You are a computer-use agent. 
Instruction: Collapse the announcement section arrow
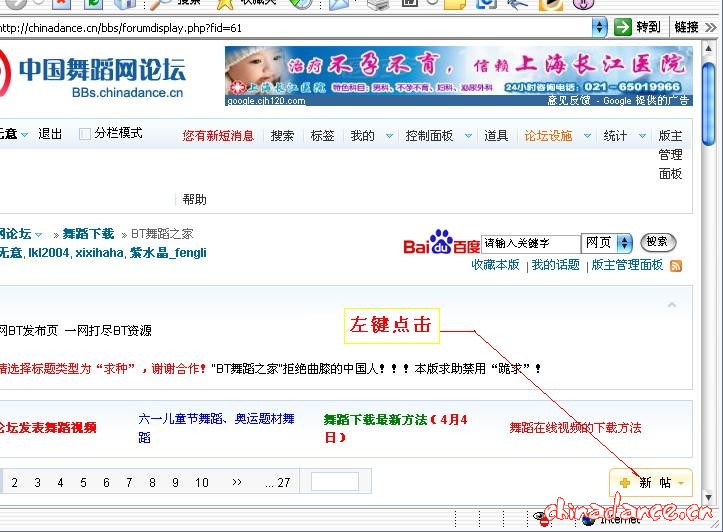672,304
